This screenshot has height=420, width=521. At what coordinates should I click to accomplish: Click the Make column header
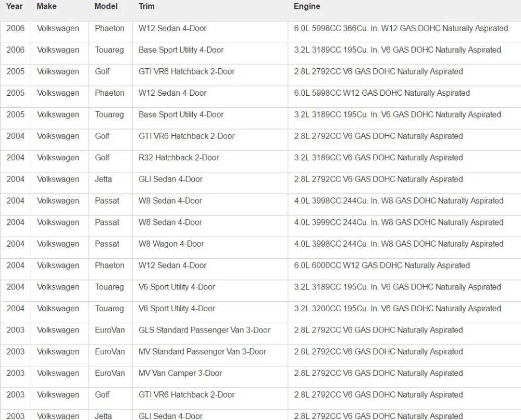tap(46, 6)
